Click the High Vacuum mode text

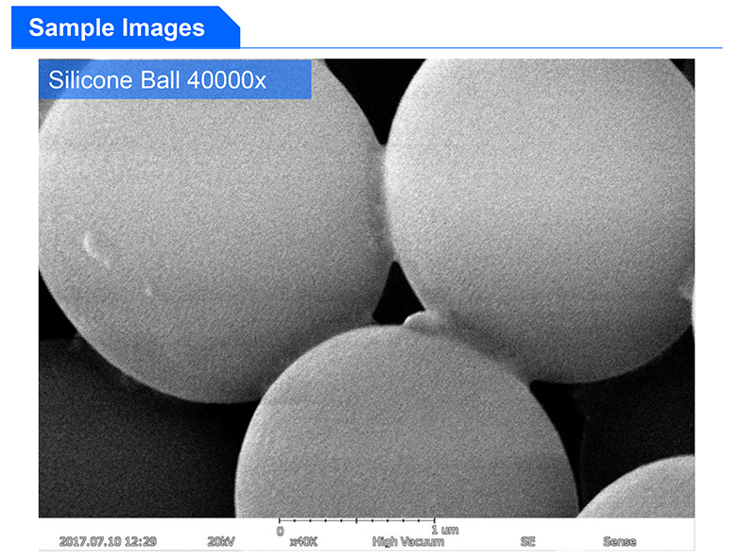[408, 542]
